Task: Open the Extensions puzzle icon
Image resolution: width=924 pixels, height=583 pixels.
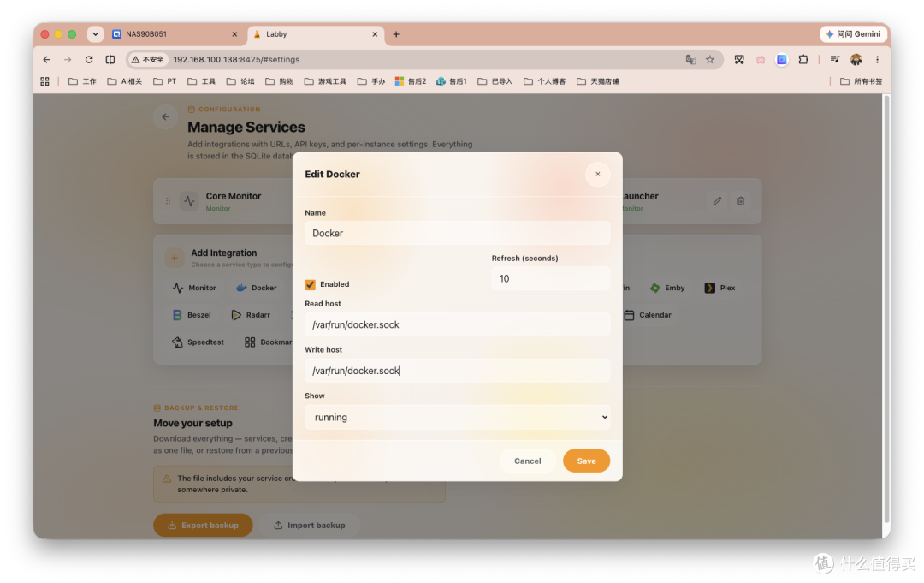Action: (x=803, y=60)
